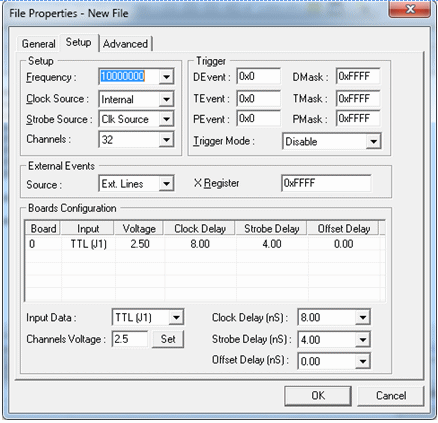Expand the Input Data dropdown

176,317
